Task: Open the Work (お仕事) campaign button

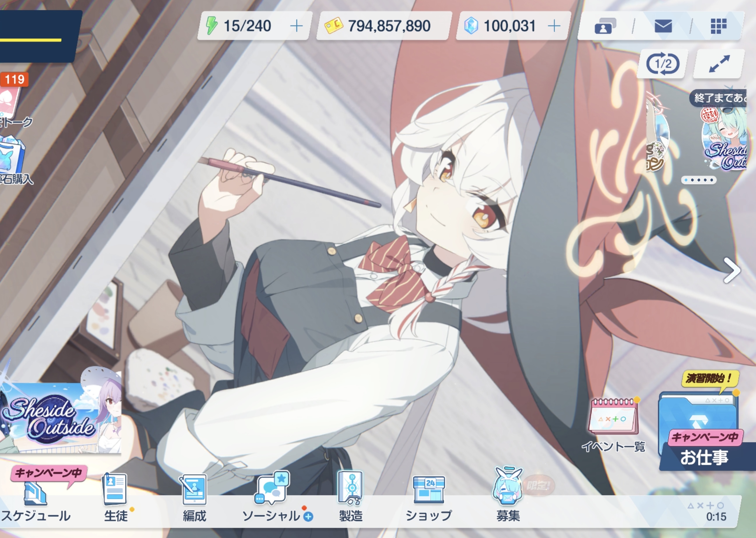Action: [x=702, y=431]
